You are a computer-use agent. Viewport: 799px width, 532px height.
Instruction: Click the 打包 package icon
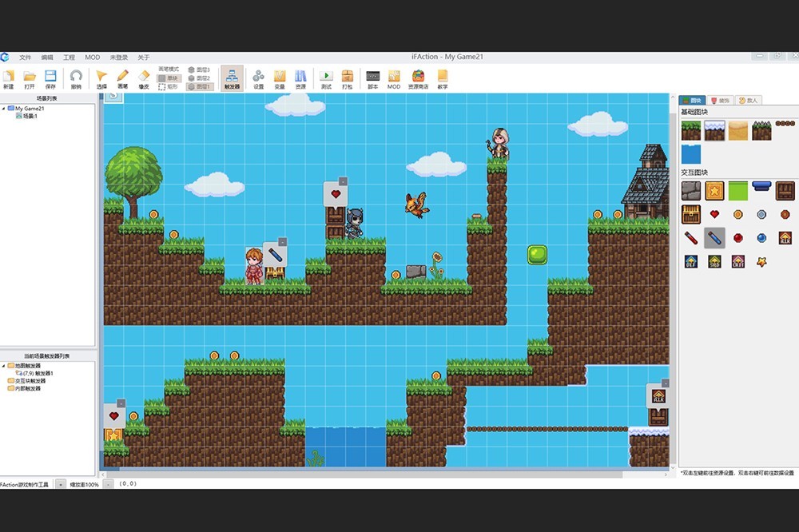[x=348, y=77]
